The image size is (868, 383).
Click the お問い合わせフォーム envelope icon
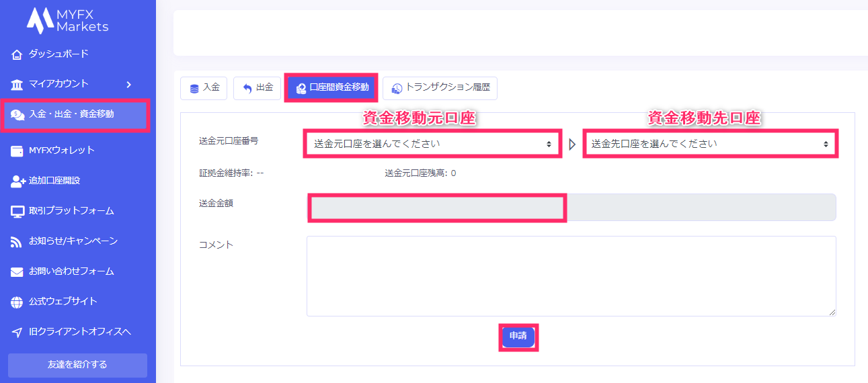[17, 272]
